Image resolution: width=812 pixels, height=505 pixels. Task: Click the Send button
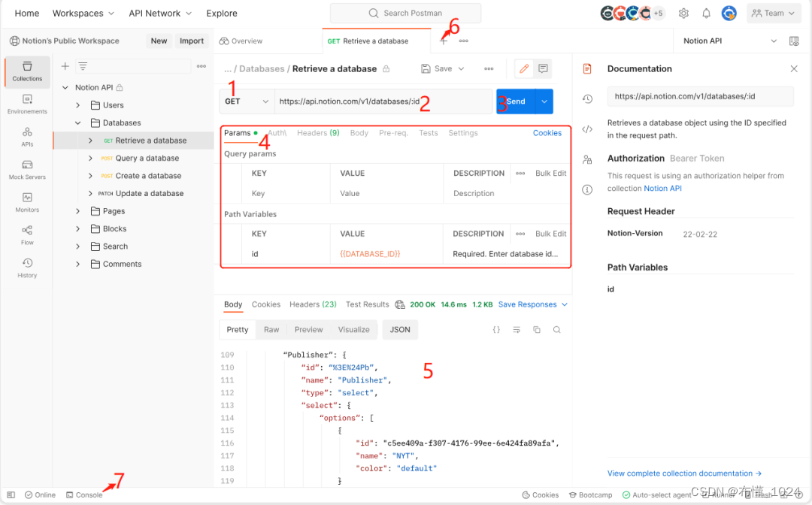tap(516, 101)
